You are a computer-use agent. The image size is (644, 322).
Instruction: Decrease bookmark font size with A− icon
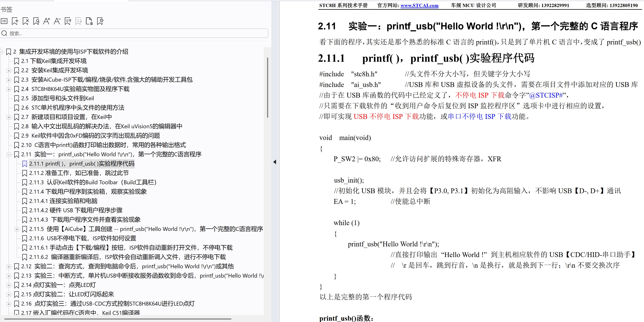coord(57,21)
